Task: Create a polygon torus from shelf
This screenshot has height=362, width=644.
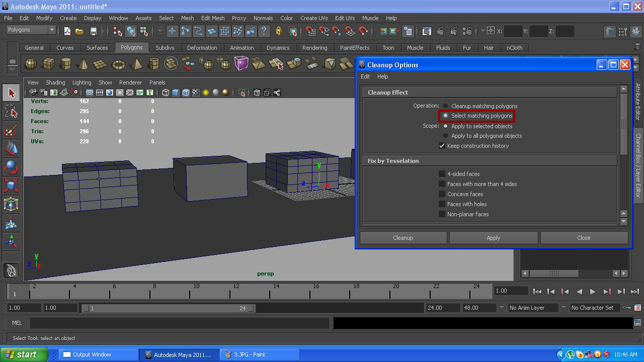Action: pyautogui.click(x=119, y=64)
